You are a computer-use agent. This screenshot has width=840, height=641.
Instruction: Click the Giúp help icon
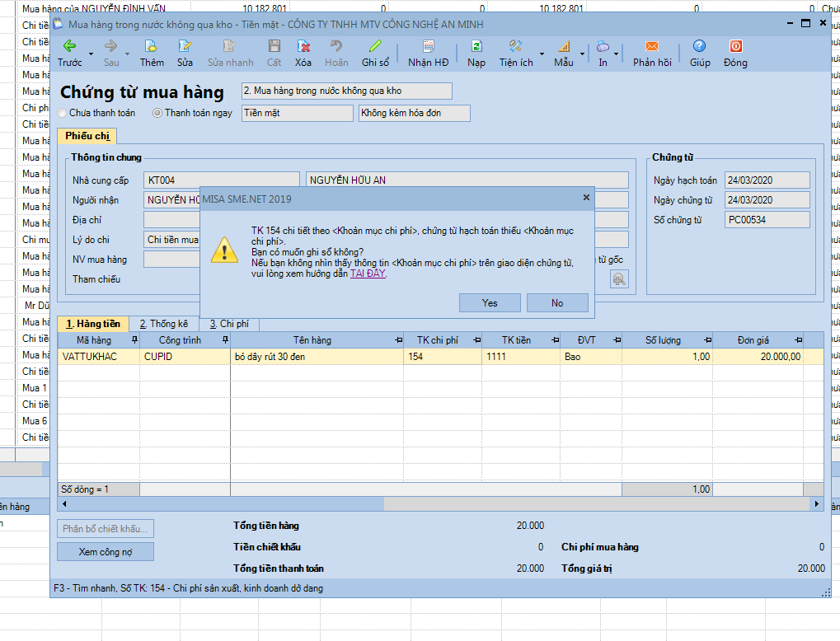(699, 46)
